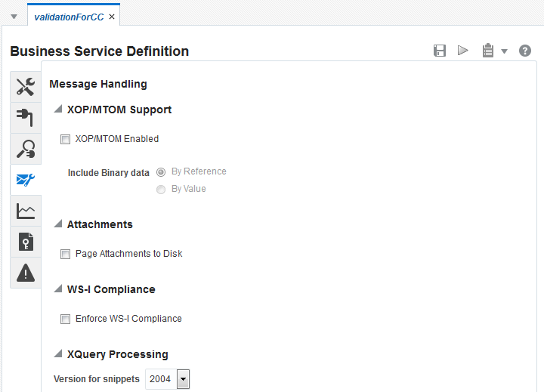Click the Save disk icon
Viewport: 544px width, 392px height.
[440, 51]
